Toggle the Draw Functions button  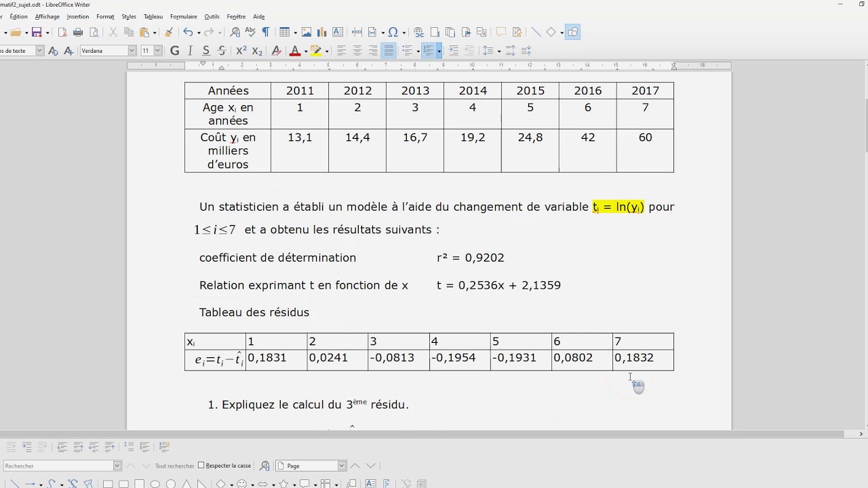[x=573, y=32]
